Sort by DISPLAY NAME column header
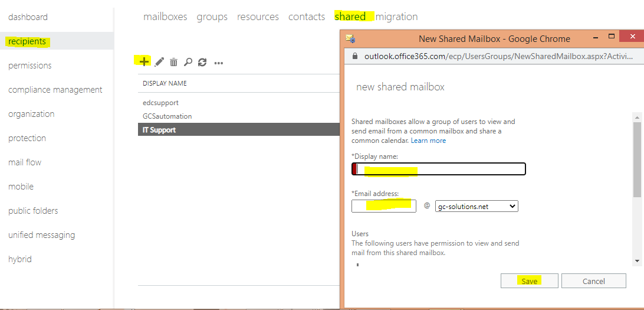The width and height of the screenshot is (644, 310). [x=165, y=83]
